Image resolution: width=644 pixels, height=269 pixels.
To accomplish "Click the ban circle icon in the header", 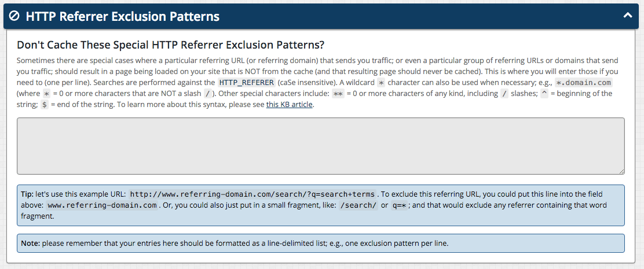I will [14, 16].
